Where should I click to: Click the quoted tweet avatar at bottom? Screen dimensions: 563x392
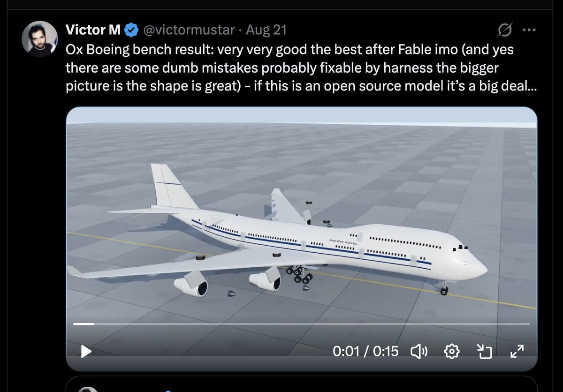coord(87,390)
